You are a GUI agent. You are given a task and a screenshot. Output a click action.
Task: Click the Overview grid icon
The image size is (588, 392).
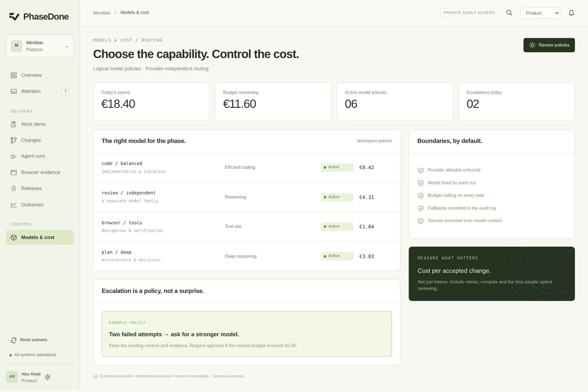point(14,75)
